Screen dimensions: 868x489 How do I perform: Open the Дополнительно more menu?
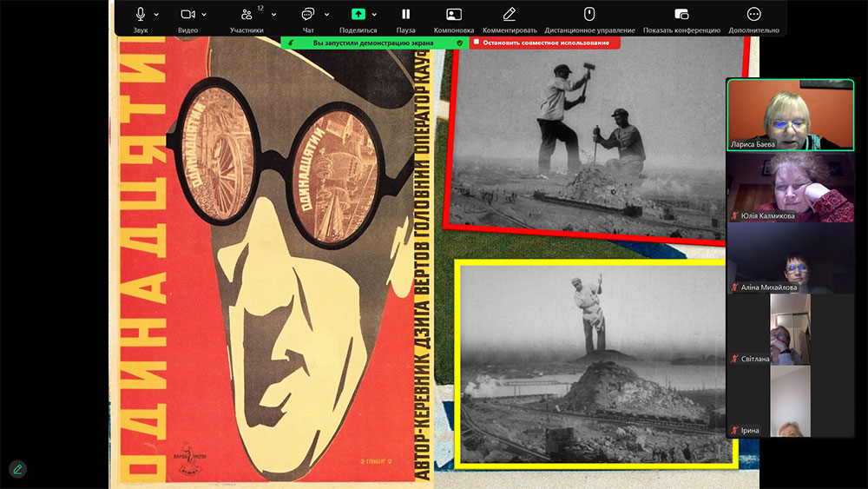tap(753, 15)
